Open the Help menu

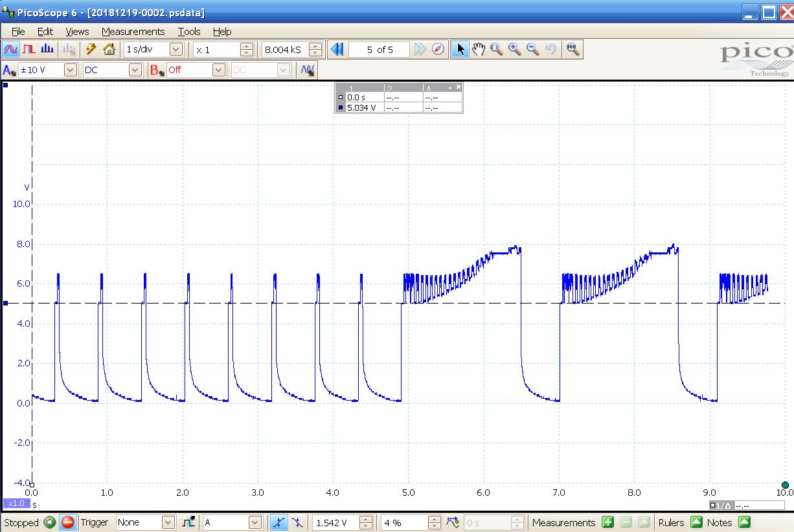[221, 31]
